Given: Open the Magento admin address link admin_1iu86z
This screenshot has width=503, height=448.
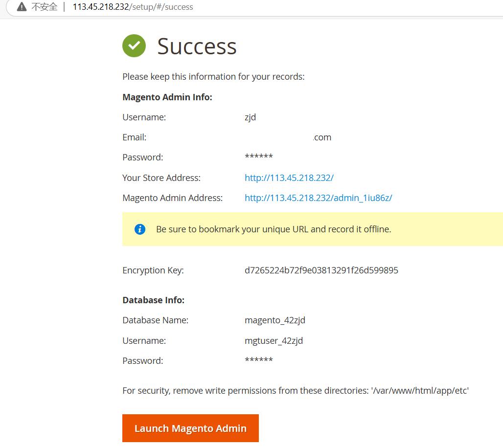Looking at the screenshot, I should [x=318, y=198].
